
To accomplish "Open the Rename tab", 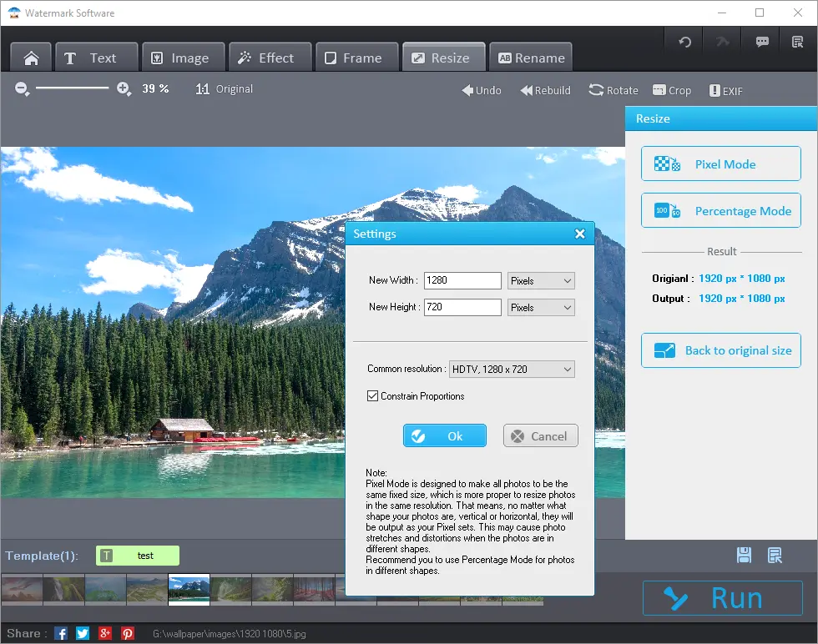I will coord(531,58).
